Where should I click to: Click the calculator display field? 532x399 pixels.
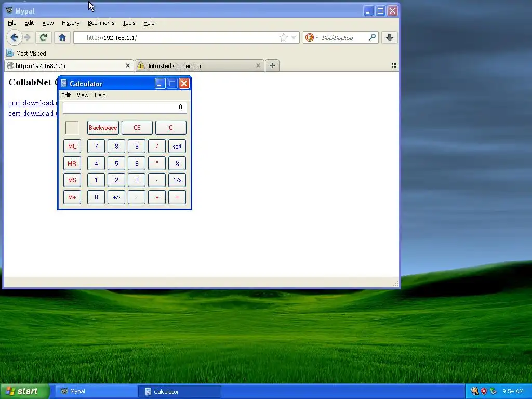click(125, 107)
